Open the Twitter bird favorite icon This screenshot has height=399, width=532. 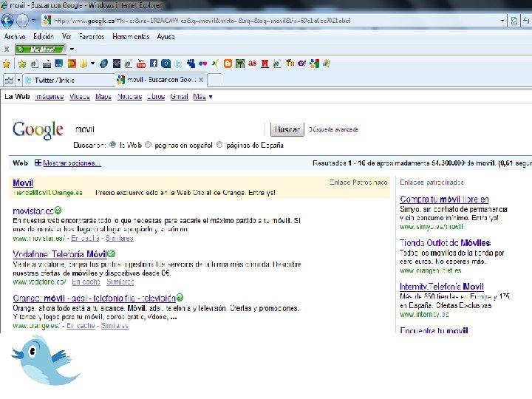tap(179, 64)
